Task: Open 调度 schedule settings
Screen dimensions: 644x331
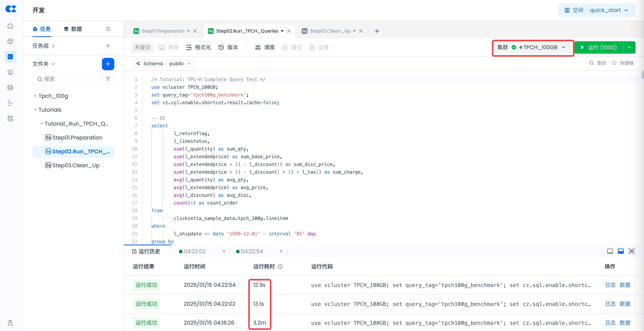Action: coord(265,47)
